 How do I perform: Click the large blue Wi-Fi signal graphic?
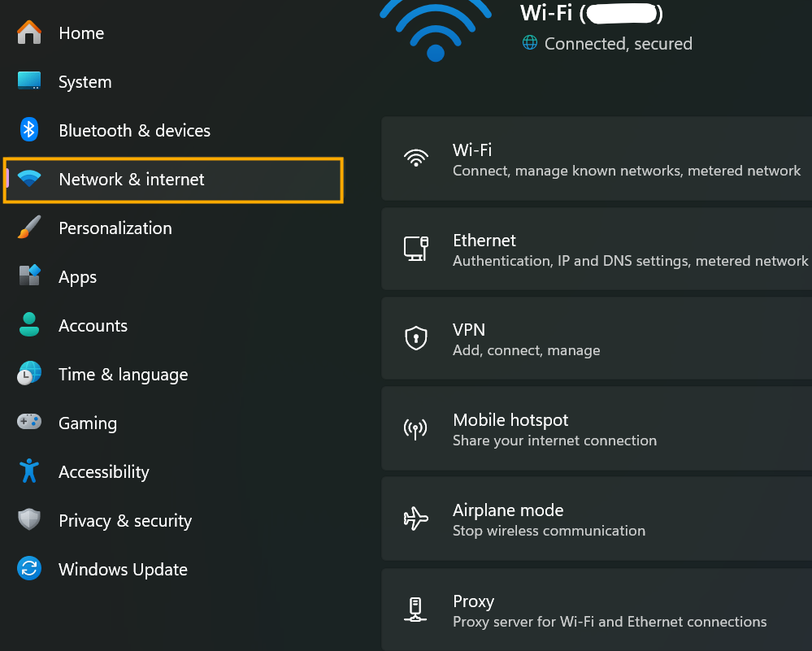436,30
